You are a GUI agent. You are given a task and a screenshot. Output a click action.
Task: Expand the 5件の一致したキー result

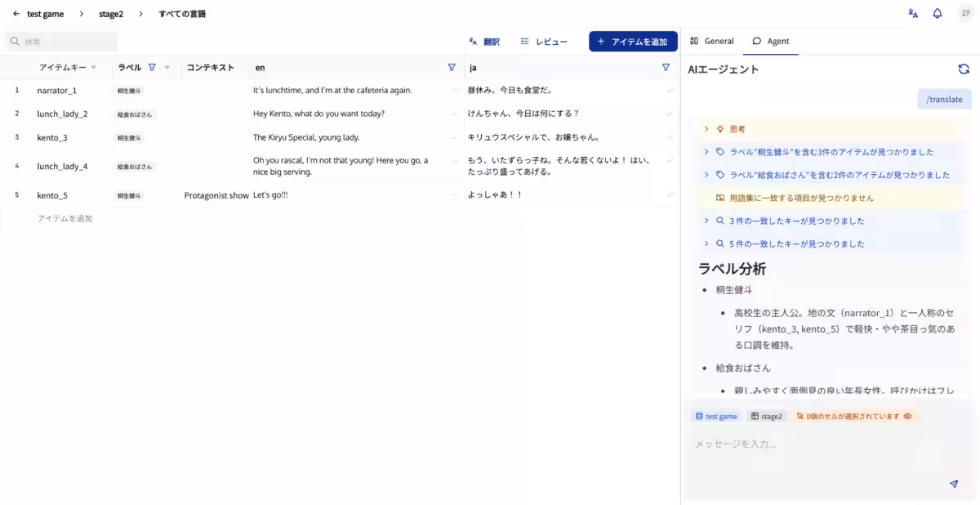tap(707, 243)
